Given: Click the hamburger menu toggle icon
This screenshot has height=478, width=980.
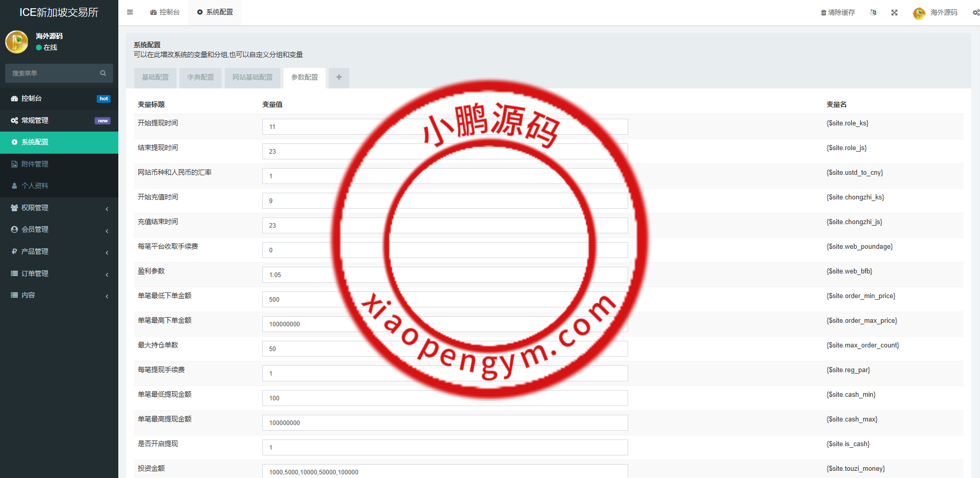Looking at the screenshot, I should tap(130, 12).
